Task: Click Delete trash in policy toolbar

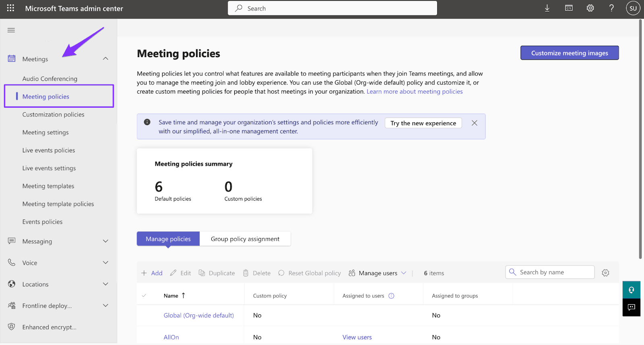Action: tap(256, 273)
